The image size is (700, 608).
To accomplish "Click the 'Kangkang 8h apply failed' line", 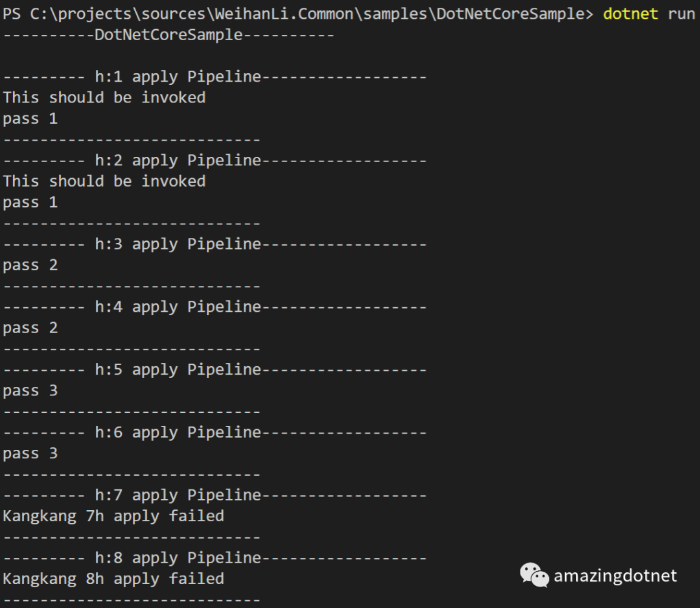I will coord(113,579).
